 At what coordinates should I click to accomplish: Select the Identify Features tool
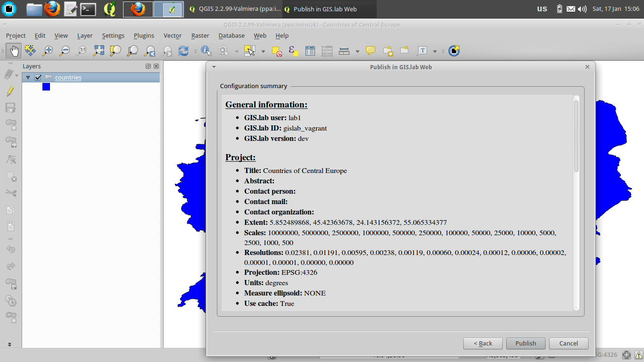click(x=206, y=50)
